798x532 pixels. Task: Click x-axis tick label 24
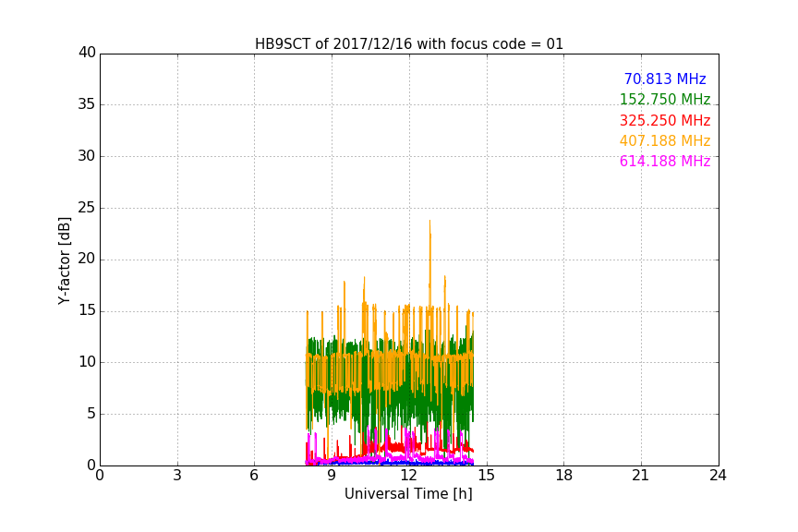[718, 476]
